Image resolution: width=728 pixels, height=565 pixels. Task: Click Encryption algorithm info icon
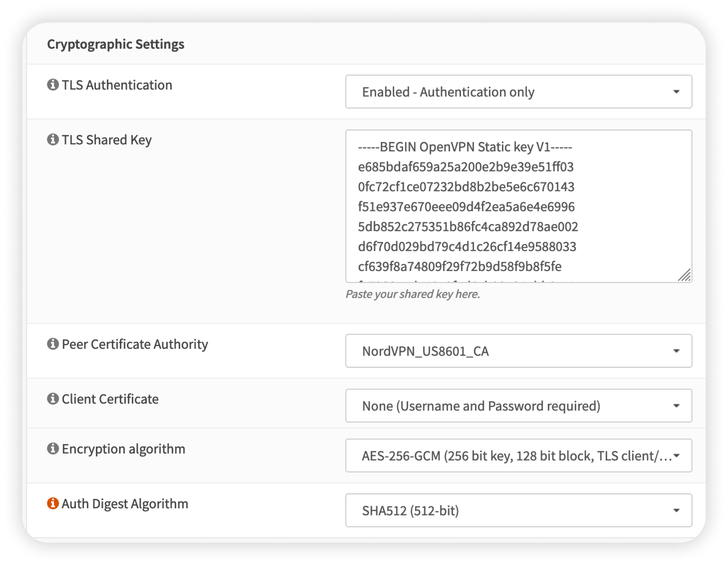pos(53,448)
